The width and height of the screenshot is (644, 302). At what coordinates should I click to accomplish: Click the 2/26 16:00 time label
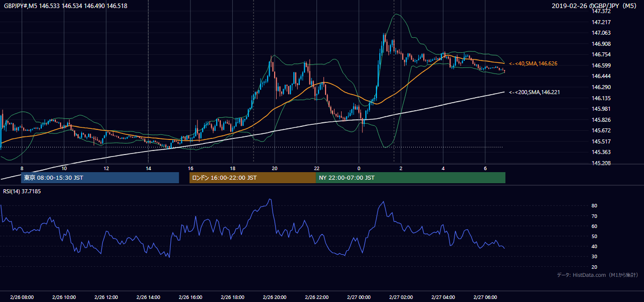pyautogui.click(x=190, y=297)
